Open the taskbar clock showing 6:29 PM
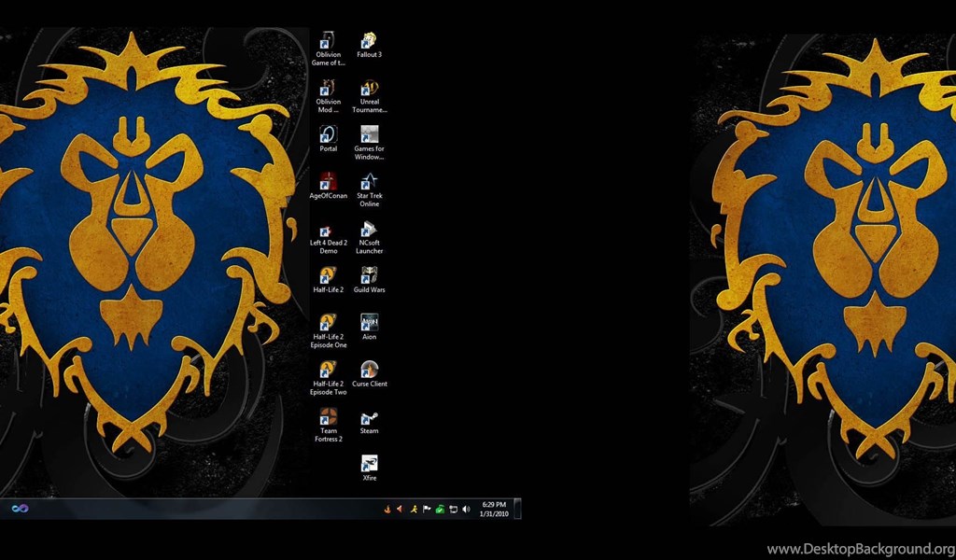Viewport: 956px width, 560px height. pyautogui.click(x=494, y=509)
